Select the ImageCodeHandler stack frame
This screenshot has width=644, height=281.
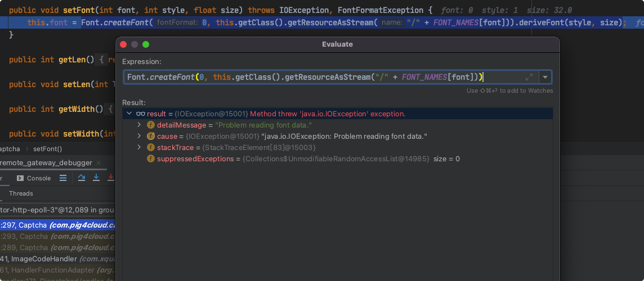(x=57, y=259)
